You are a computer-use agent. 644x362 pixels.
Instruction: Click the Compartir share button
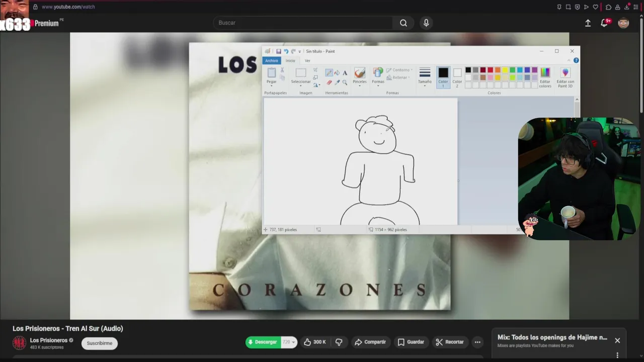click(370, 342)
